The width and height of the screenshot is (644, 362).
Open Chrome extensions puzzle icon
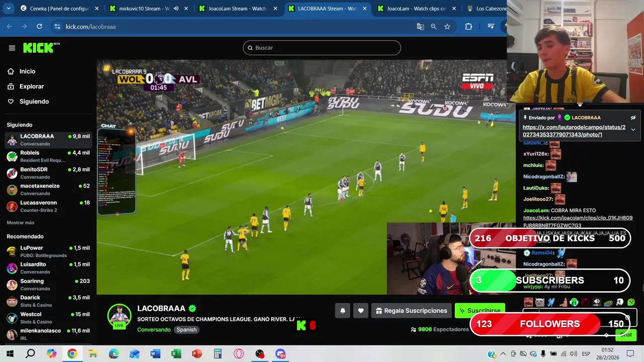point(468,27)
